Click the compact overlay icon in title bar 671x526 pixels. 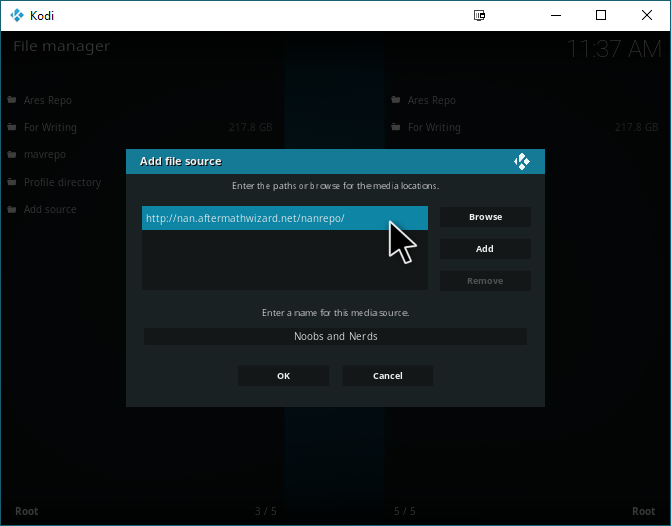(x=479, y=15)
